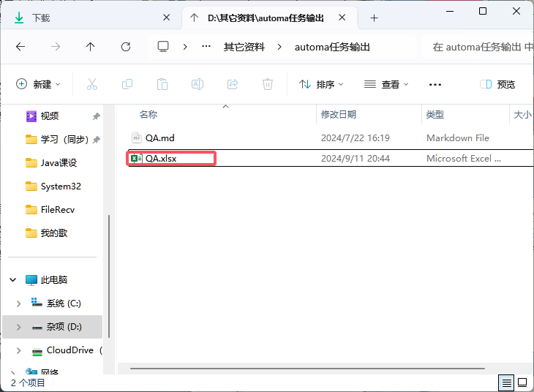Select the automa任务输出 tab
This screenshot has width=534, height=392.
[266, 18]
